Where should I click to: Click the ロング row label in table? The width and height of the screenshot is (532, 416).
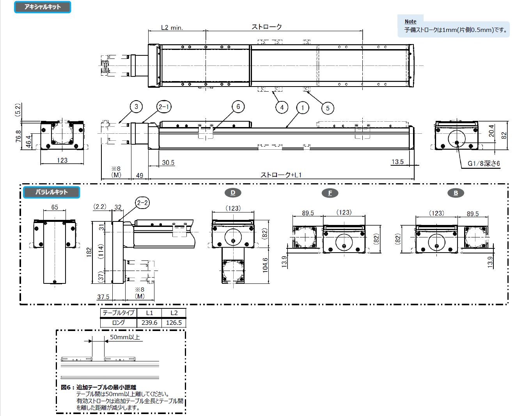[x=118, y=323]
